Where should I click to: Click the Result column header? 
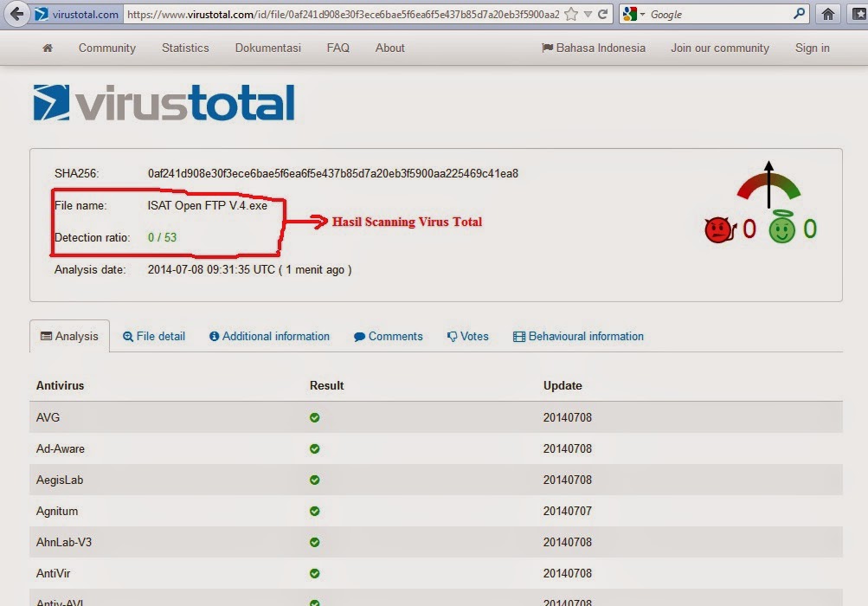[326, 385]
